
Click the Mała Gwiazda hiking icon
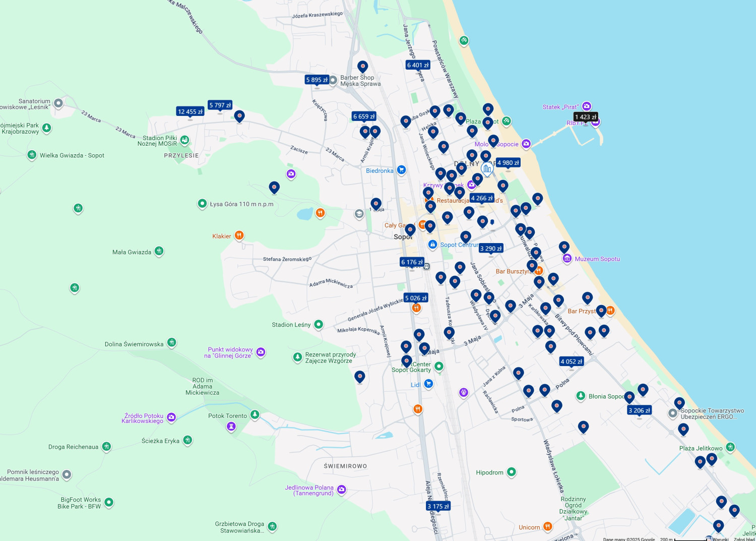click(x=159, y=251)
